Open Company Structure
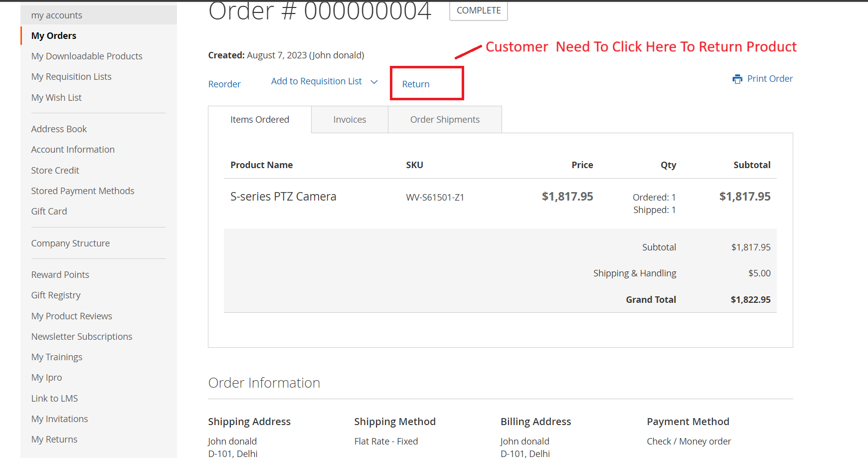Image resolution: width=868 pixels, height=462 pixels. [70, 243]
